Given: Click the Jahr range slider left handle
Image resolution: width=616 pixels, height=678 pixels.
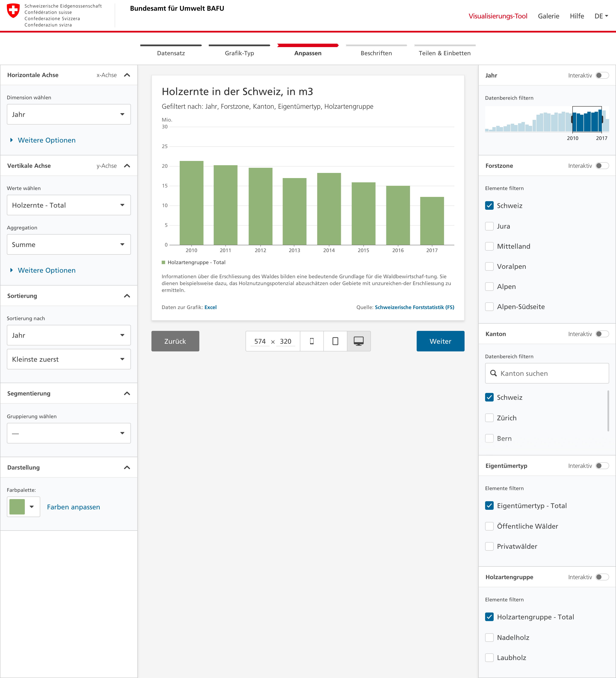Looking at the screenshot, I should (572, 119).
